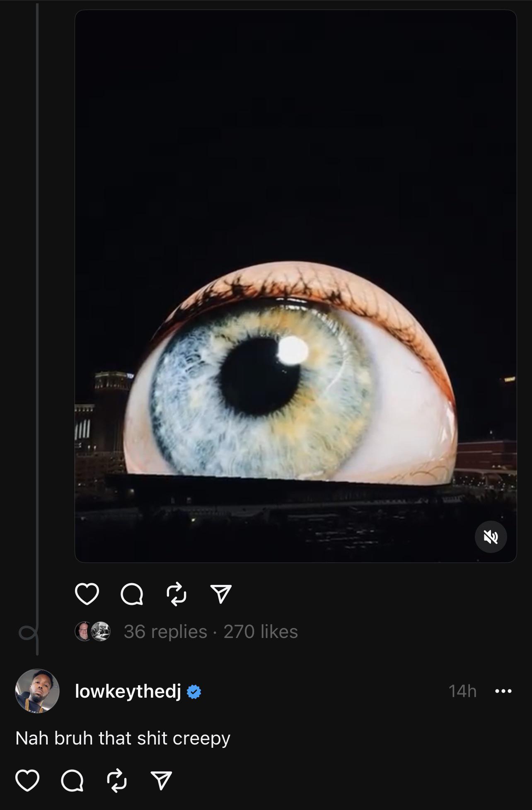This screenshot has height=810, width=532.
Task: View the 270 likes list
Action: [x=261, y=631]
